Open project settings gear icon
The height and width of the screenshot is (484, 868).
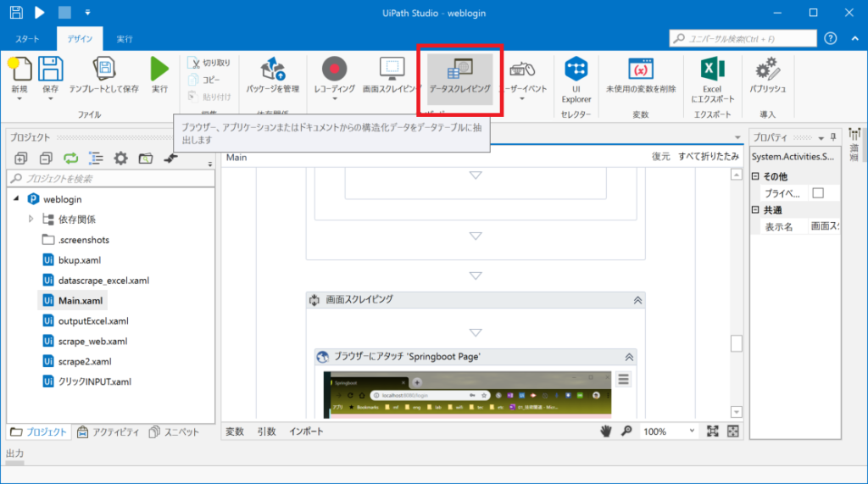[120, 159]
